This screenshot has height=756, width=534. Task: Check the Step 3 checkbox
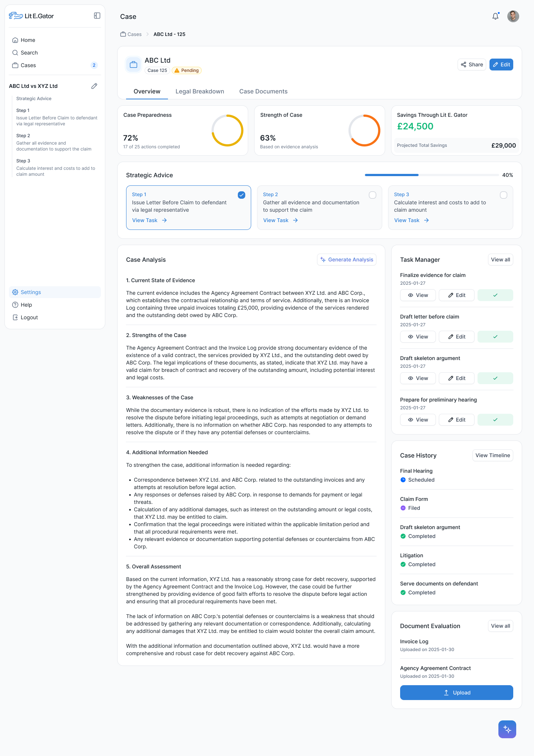pyautogui.click(x=503, y=195)
